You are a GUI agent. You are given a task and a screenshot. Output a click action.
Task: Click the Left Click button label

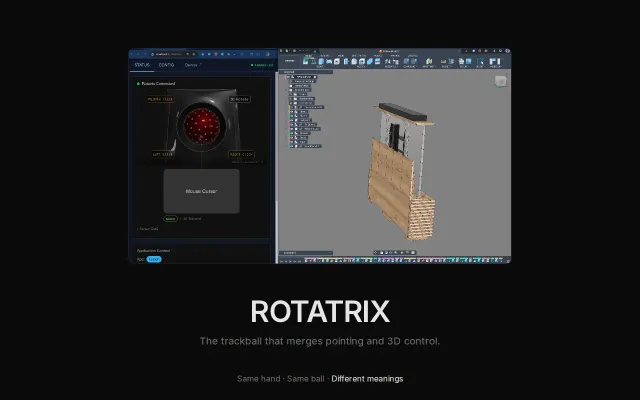click(162, 154)
